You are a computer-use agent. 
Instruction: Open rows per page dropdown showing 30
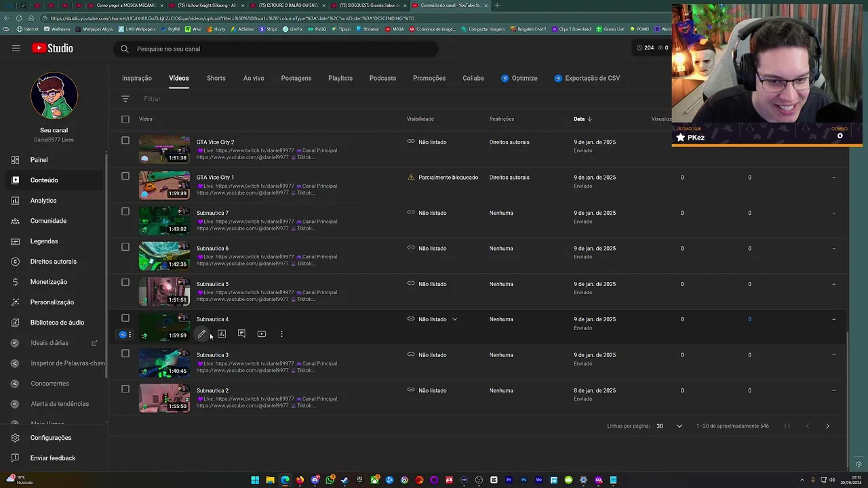pos(669,426)
